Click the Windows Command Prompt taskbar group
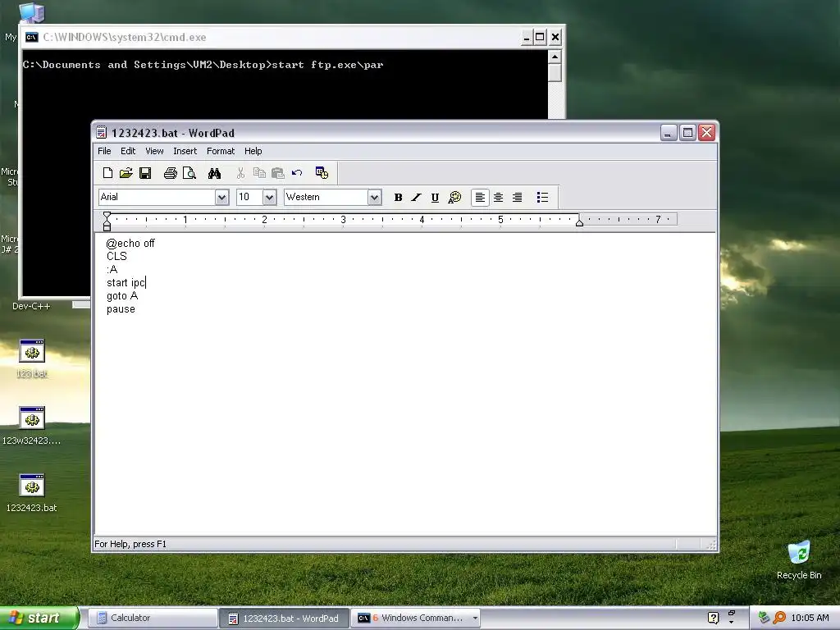This screenshot has height=630, width=840. click(416, 619)
